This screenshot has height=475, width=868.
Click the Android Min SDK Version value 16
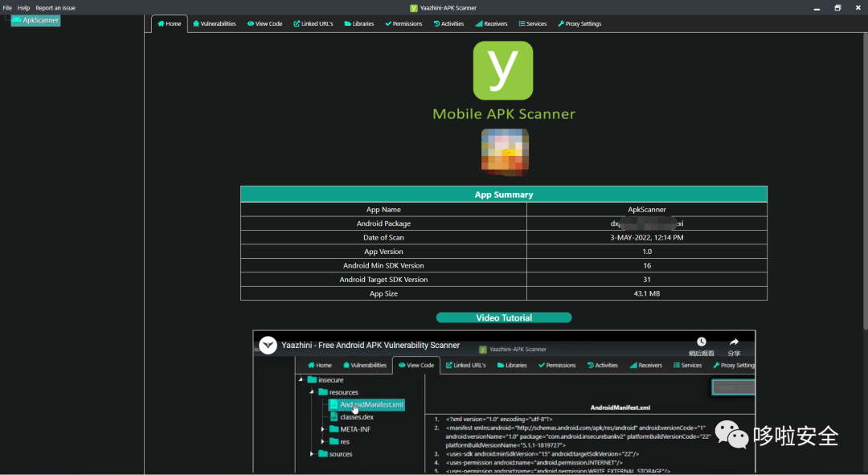(x=646, y=266)
